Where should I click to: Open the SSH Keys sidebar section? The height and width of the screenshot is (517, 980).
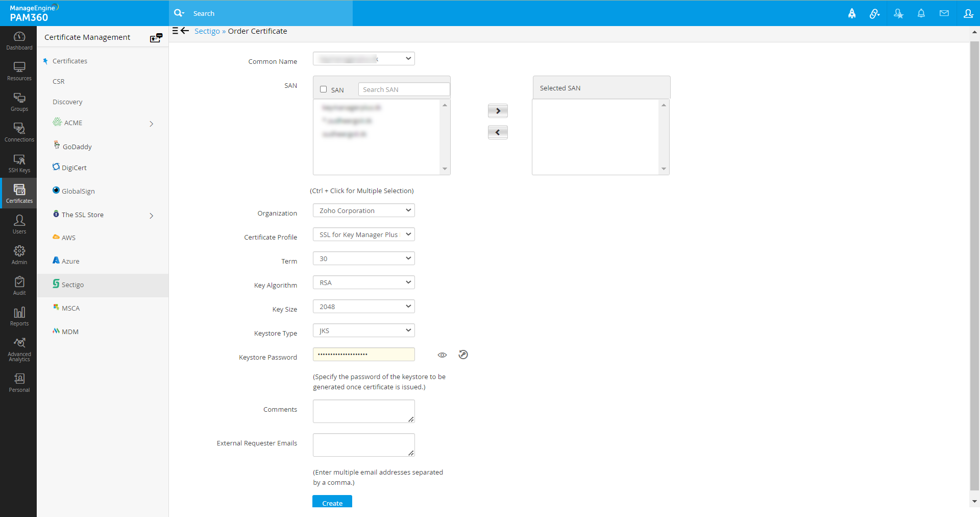[19, 163]
